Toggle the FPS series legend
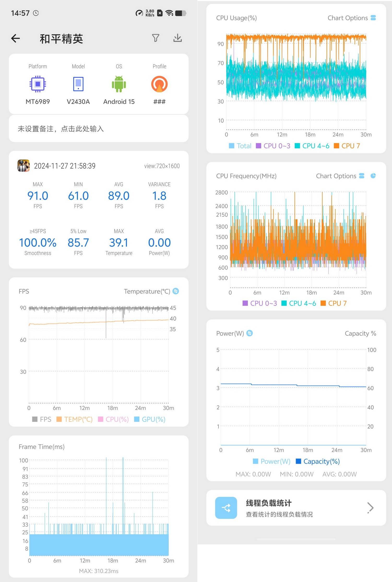 (x=41, y=419)
